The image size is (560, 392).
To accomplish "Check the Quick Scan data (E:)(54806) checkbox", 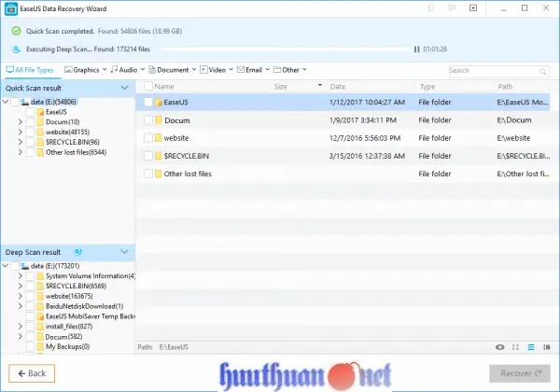I will (x=15, y=102).
